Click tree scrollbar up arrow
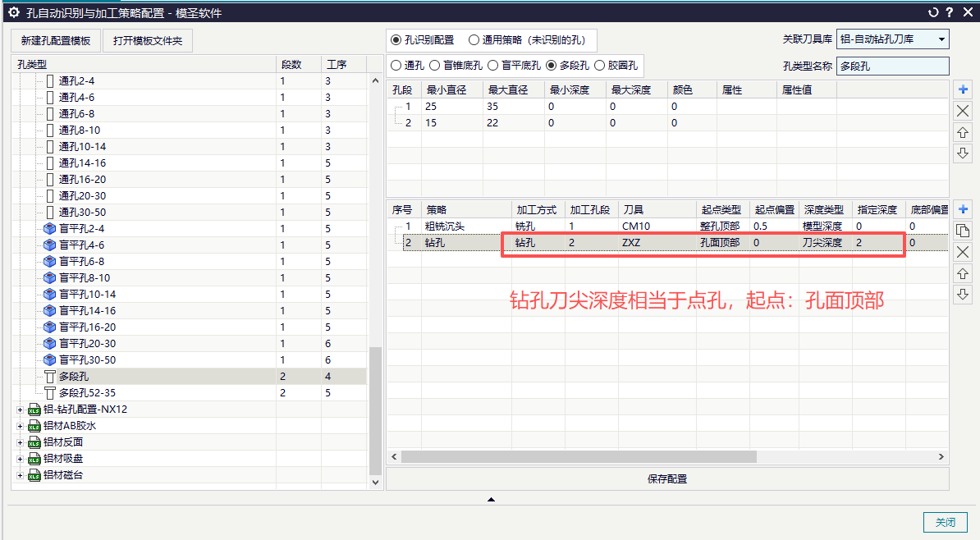980x540 pixels. 375,80
